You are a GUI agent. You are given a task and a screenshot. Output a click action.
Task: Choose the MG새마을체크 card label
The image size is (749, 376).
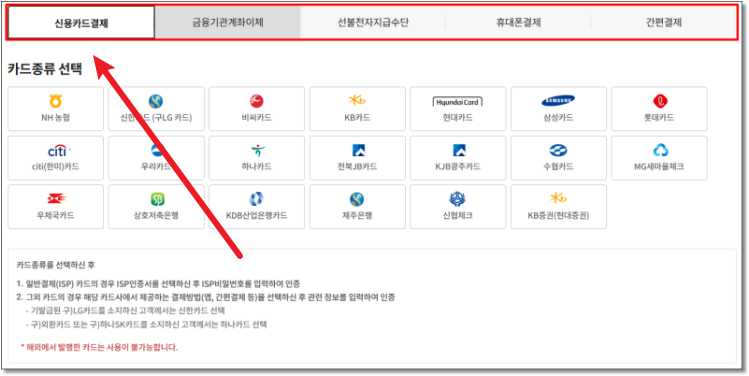tap(659, 167)
